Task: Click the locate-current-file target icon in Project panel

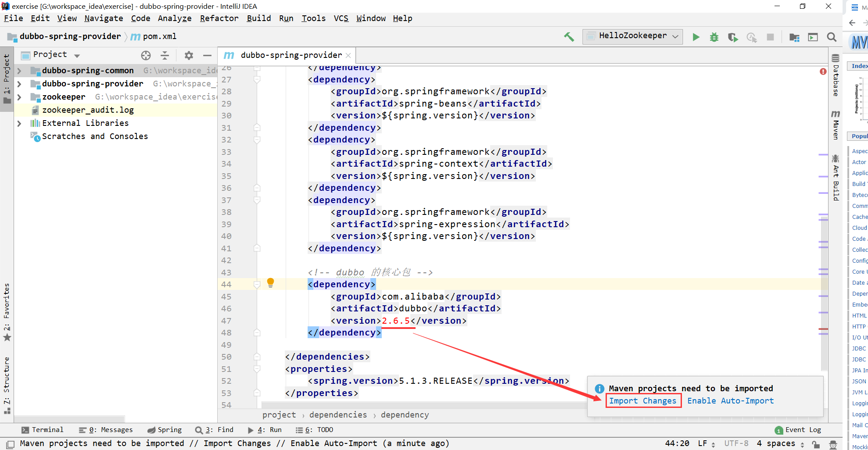Action: (x=146, y=55)
